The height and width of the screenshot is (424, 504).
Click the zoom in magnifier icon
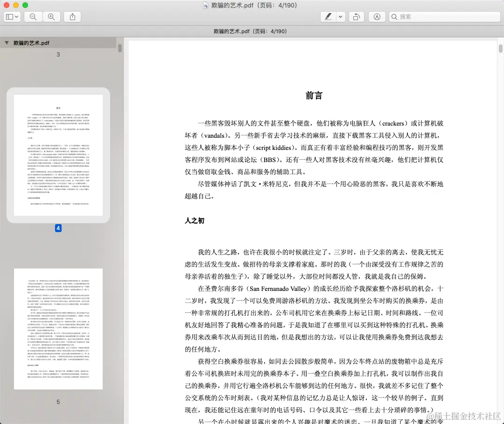pyautogui.click(x=51, y=17)
